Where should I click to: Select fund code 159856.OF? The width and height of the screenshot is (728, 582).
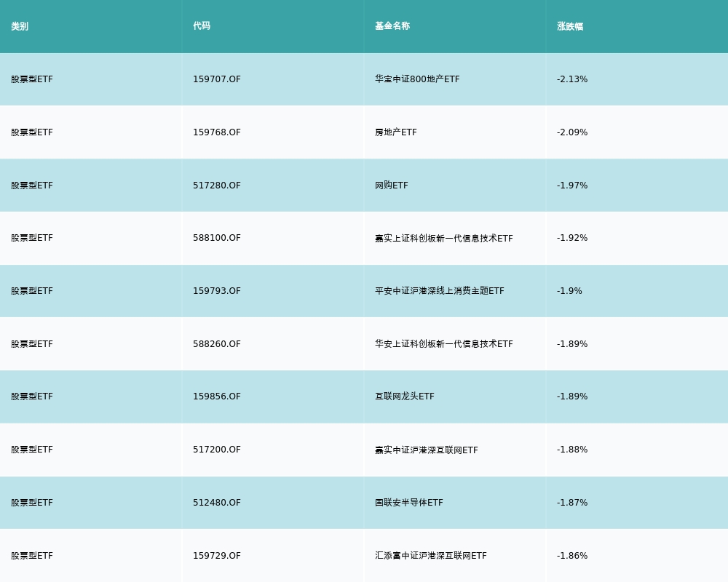click(x=217, y=396)
